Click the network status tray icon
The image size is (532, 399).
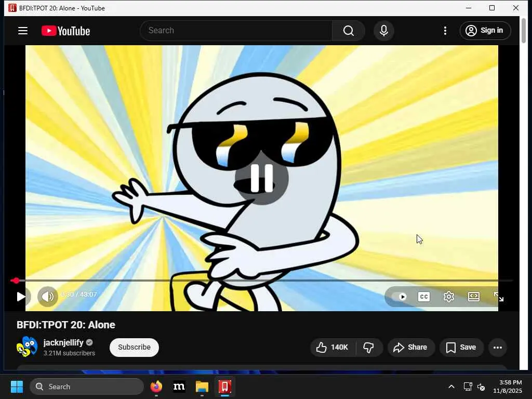[468, 387]
